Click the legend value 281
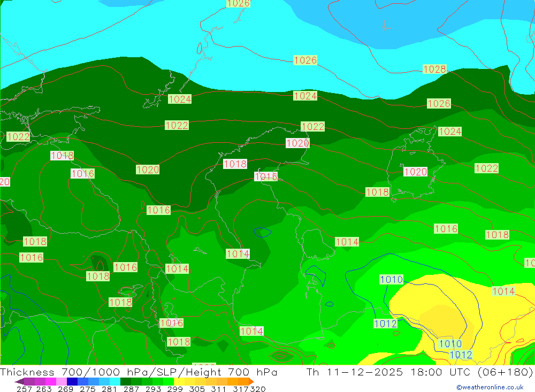 click(109, 389)
